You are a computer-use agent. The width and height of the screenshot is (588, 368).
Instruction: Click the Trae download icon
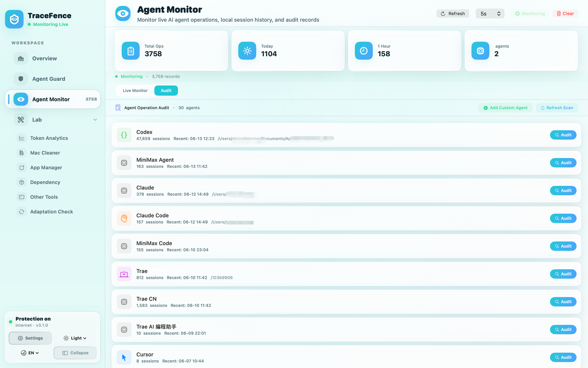(x=124, y=274)
